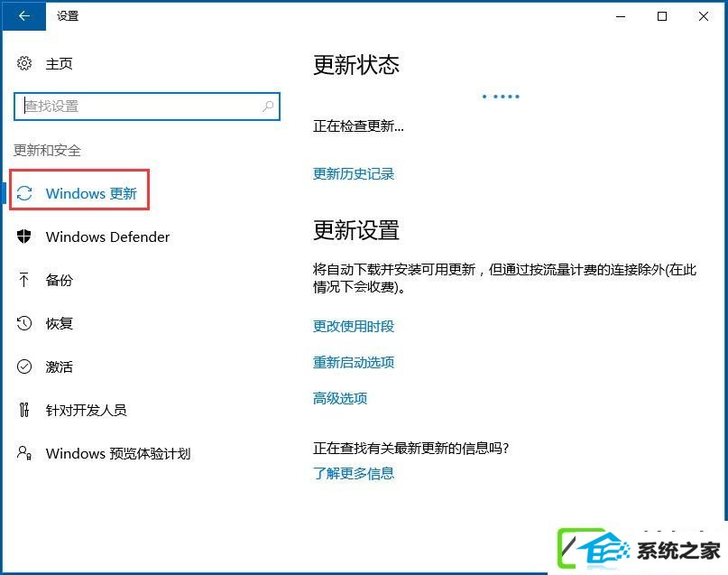The width and height of the screenshot is (728, 575).
Task: Close the 设置 window
Action: point(704,16)
